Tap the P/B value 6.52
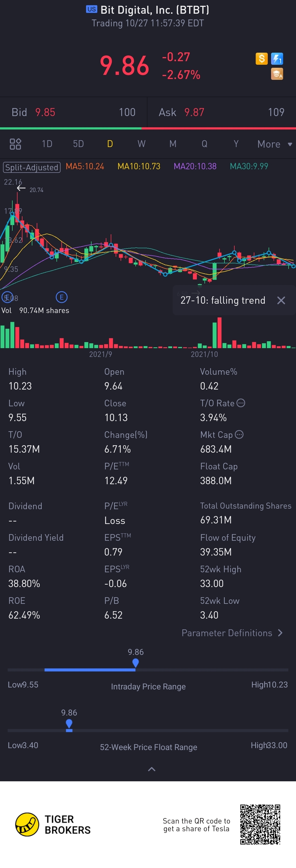The height and width of the screenshot is (868, 296). click(x=113, y=615)
